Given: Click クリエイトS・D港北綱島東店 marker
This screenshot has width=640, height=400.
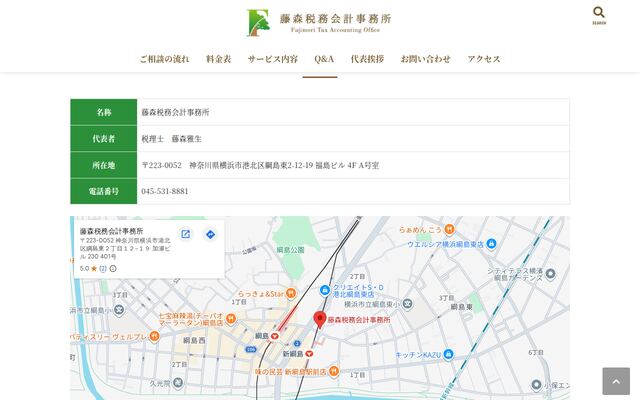Looking at the screenshot, I should click(x=325, y=290).
